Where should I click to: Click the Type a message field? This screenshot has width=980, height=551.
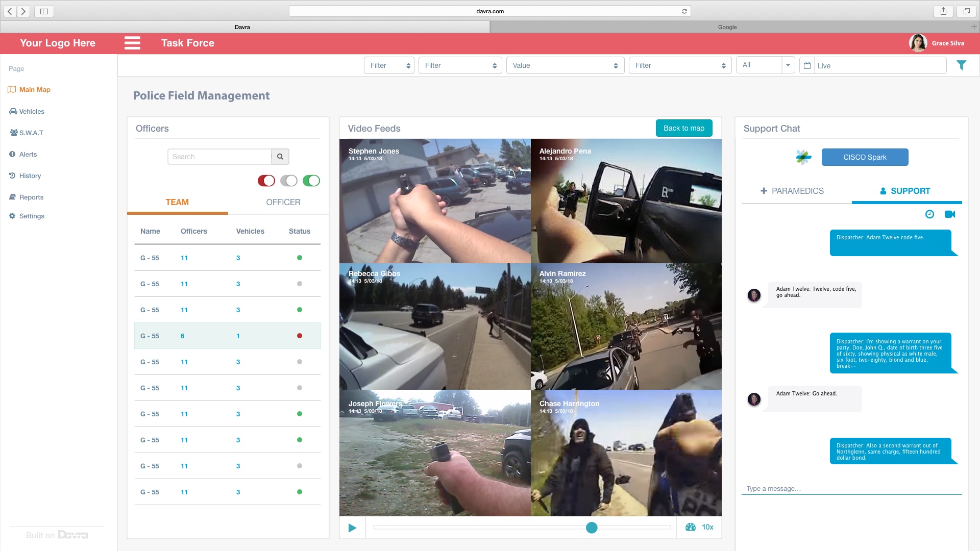tap(851, 489)
